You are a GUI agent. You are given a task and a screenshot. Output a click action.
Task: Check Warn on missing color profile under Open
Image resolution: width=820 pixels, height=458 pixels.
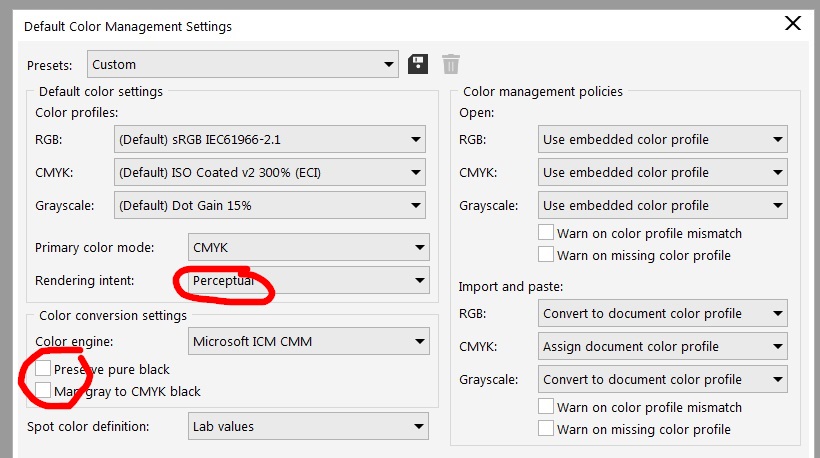tap(546, 255)
